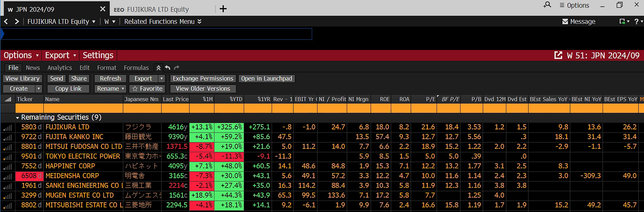Screen dimensions: 644x212
Task: Click the undo arrow icon
Action: pos(167,68)
